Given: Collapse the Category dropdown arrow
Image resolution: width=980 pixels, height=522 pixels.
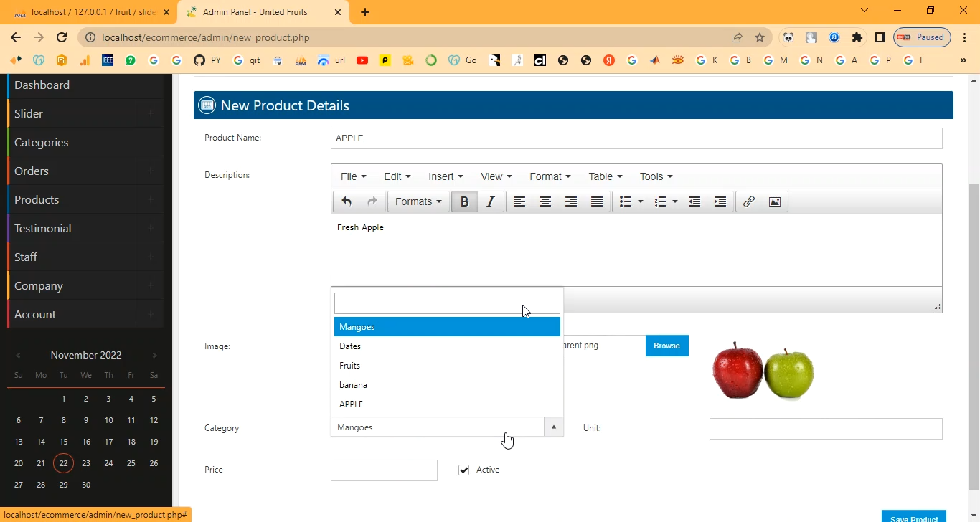Looking at the screenshot, I should pos(553,427).
